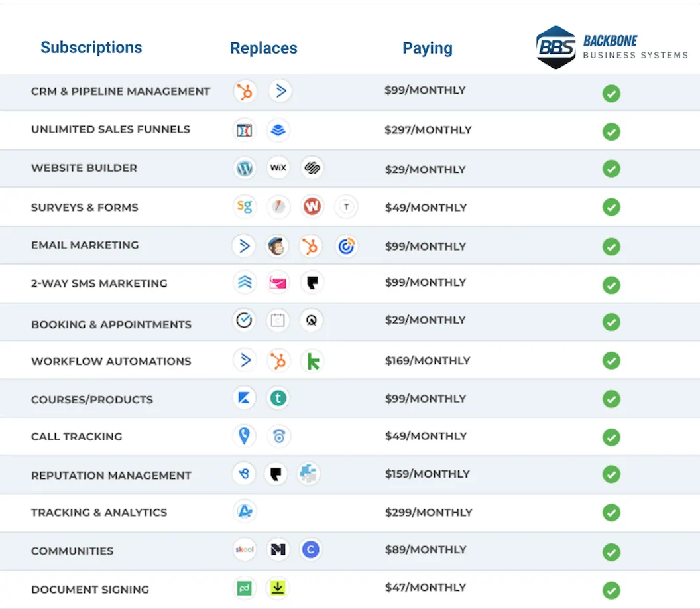Click the 'CRM & PIPELINE MANAGEMENT' label
Screen dimensions: 700x609
(121, 91)
